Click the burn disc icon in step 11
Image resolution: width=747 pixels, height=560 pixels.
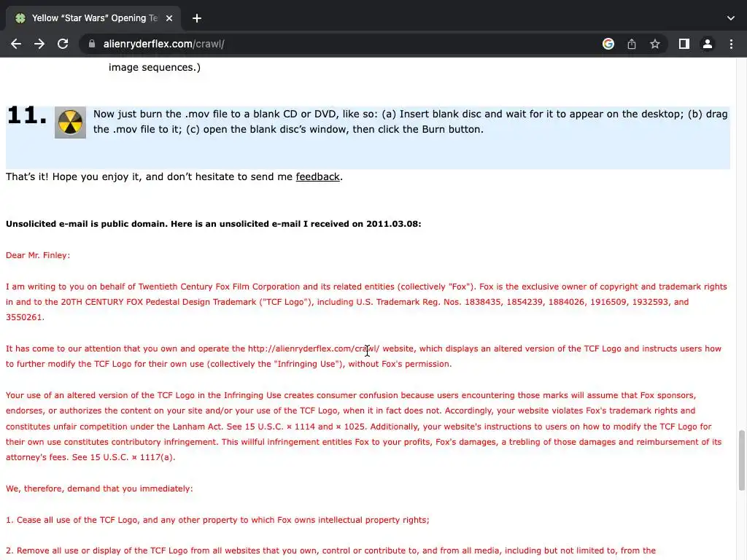[71, 122]
